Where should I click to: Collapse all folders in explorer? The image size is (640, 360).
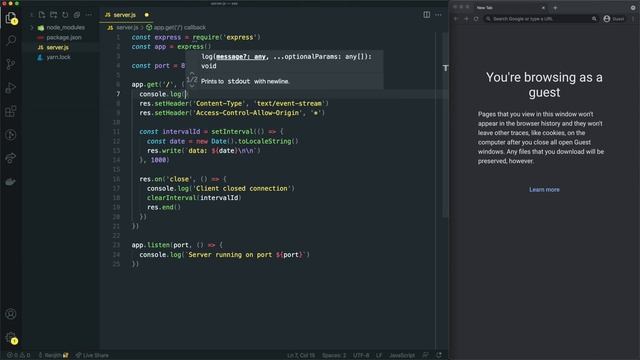click(x=77, y=15)
